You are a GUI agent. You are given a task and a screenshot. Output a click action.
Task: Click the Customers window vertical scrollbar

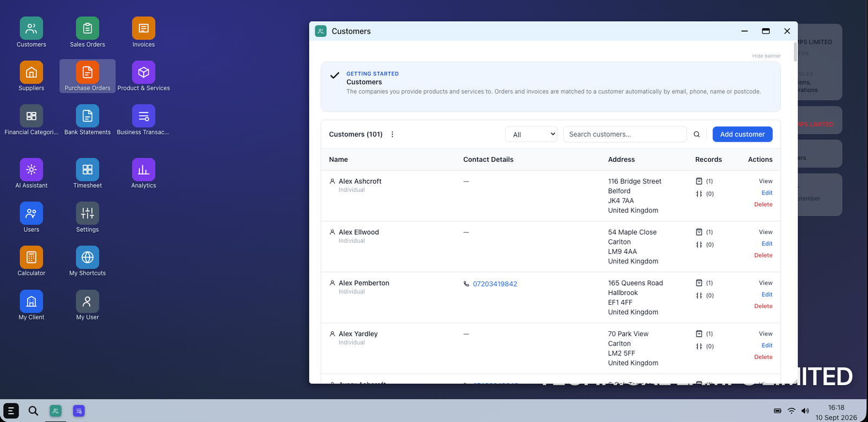point(795,52)
